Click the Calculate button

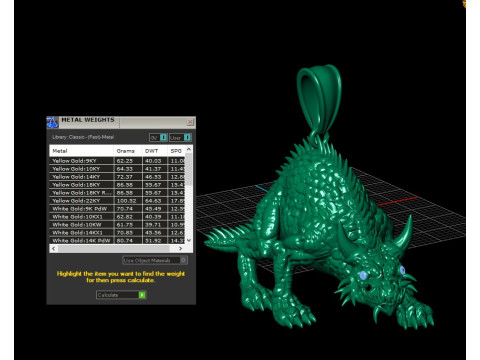point(121,295)
